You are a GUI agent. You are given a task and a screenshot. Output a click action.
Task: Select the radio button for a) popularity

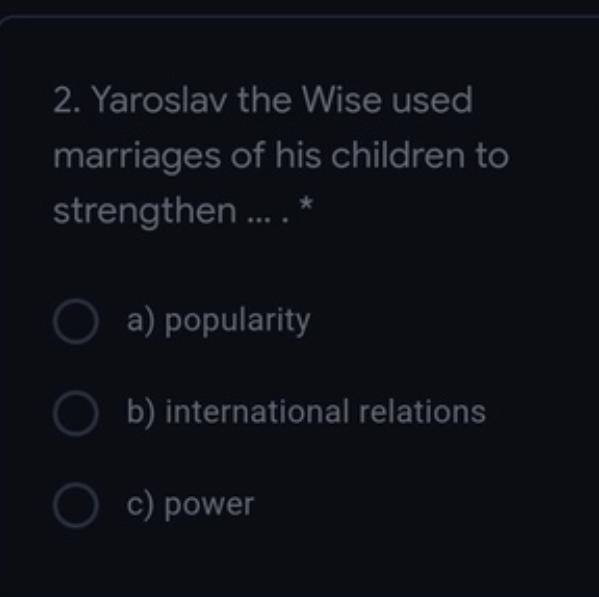[x=76, y=321]
